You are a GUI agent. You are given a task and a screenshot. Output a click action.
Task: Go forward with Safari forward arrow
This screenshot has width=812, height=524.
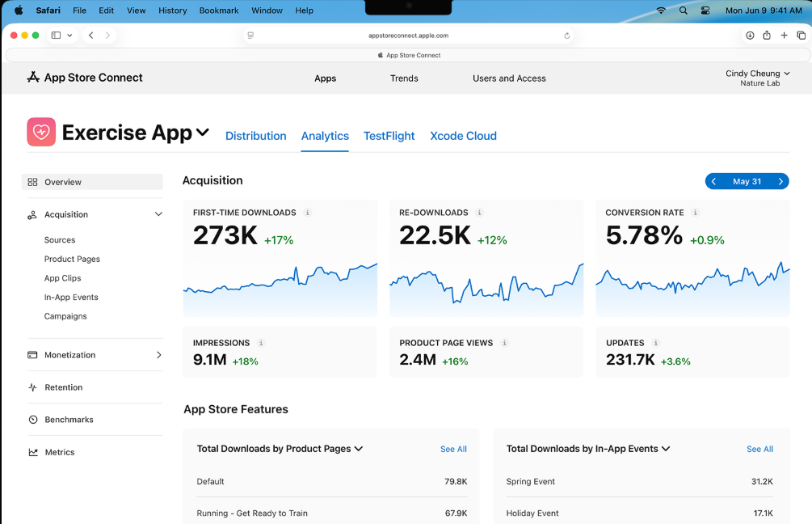107,36
